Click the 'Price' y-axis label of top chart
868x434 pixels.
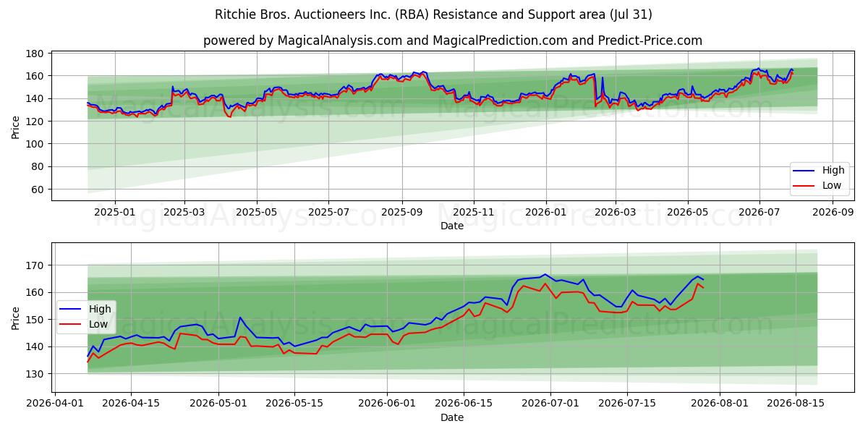[16, 125]
